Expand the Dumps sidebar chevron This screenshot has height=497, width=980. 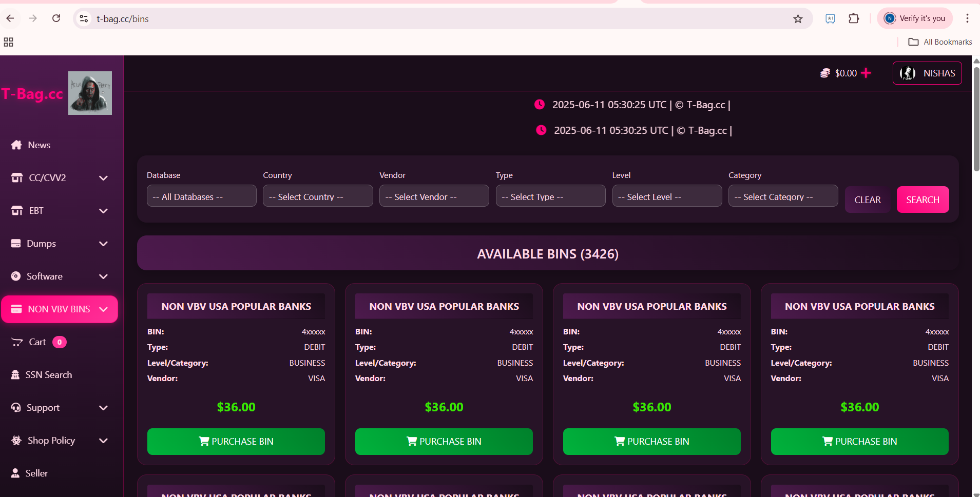(103, 244)
